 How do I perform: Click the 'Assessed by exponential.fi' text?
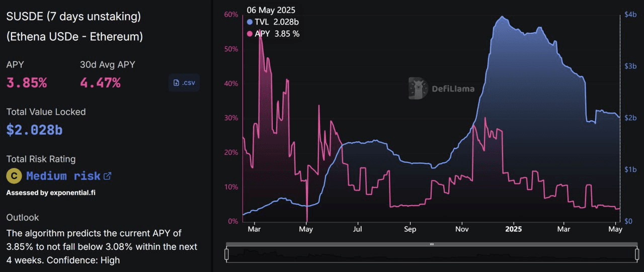[50, 193]
